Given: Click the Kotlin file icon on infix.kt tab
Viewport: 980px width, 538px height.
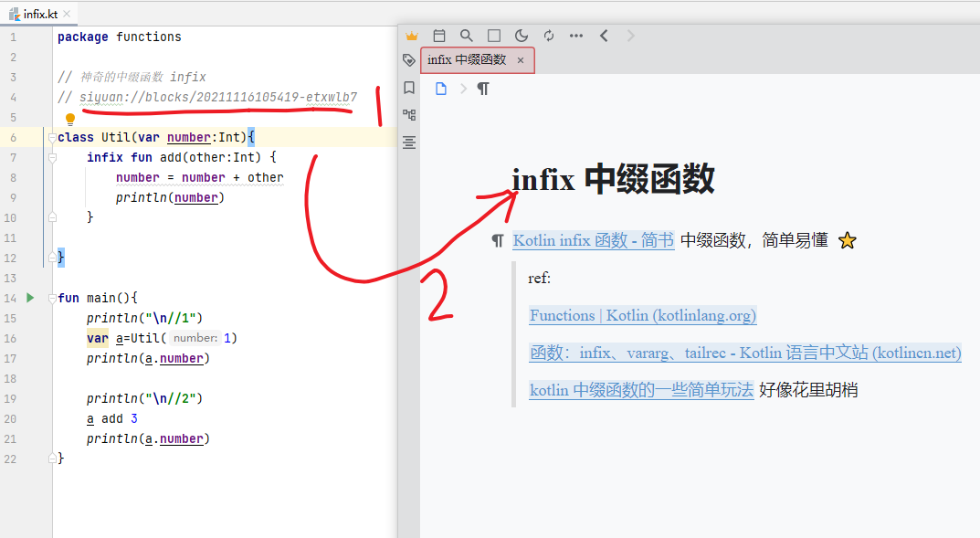Looking at the screenshot, I should point(15,14).
